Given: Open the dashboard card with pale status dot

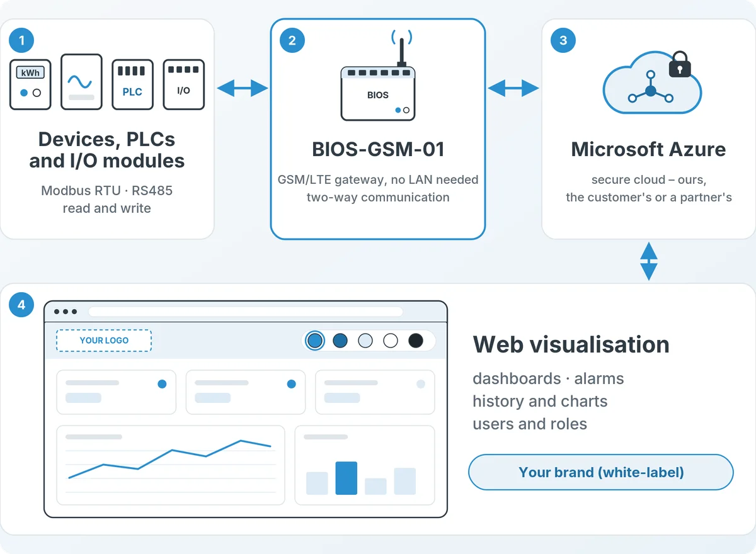Looking at the screenshot, I should (375, 392).
